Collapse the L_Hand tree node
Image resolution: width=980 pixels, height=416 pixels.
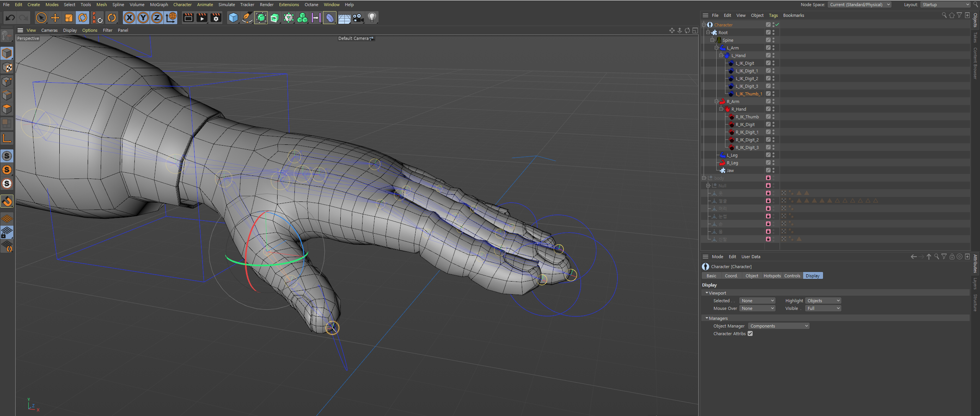[721, 55]
